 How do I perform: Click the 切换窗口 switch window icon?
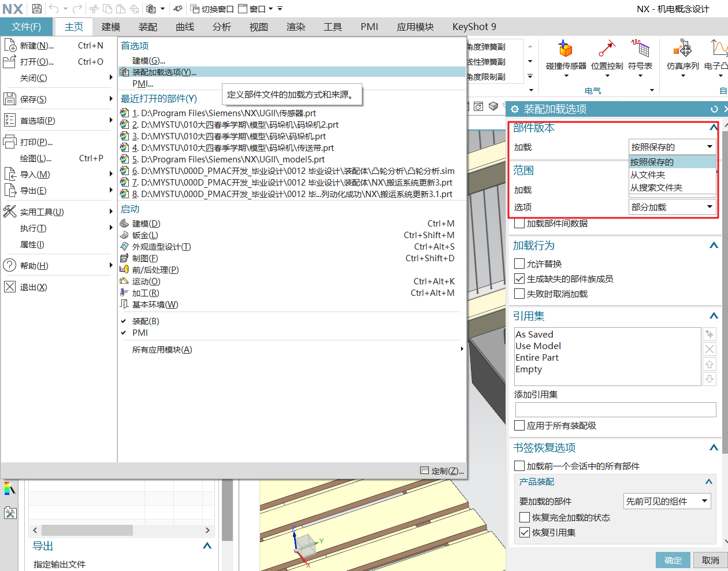click(x=195, y=9)
